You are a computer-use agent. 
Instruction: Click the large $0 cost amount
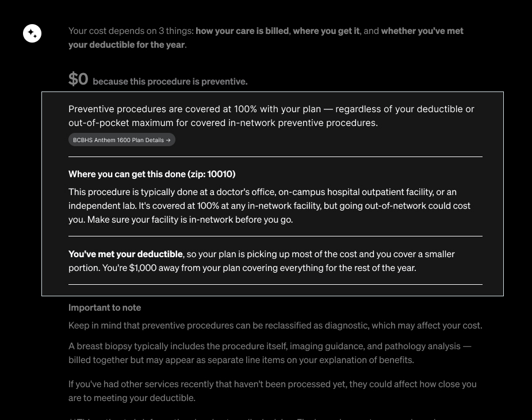(x=78, y=79)
